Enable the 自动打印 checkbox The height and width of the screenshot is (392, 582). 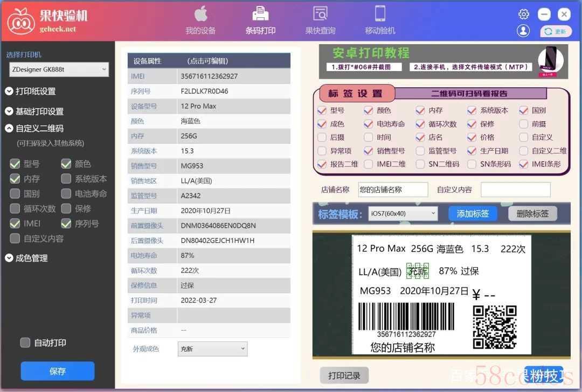pyautogui.click(x=25, y=342)
